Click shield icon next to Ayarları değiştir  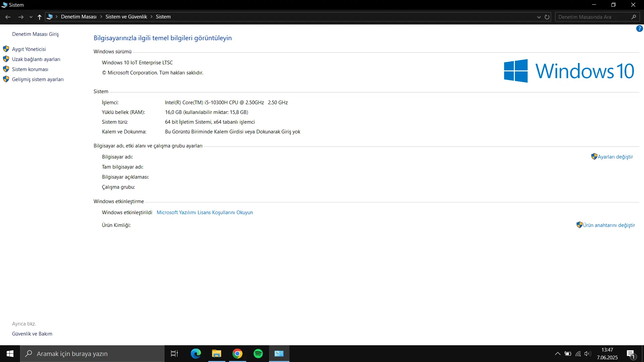(x=594, y=157)
